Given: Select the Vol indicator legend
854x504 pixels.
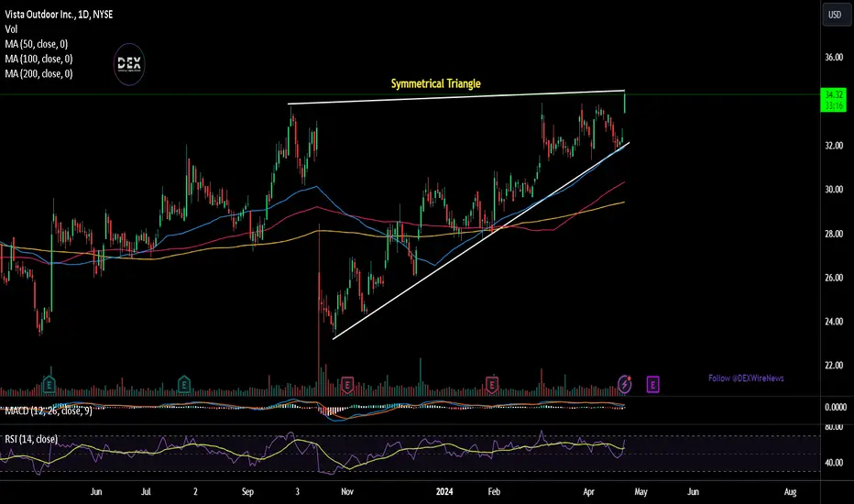Looking at the screenshot, I should (x=11, y=29).
